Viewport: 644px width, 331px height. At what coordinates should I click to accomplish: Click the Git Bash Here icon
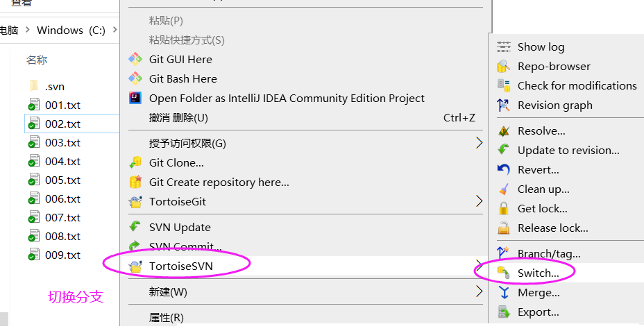tap(136, 79)
